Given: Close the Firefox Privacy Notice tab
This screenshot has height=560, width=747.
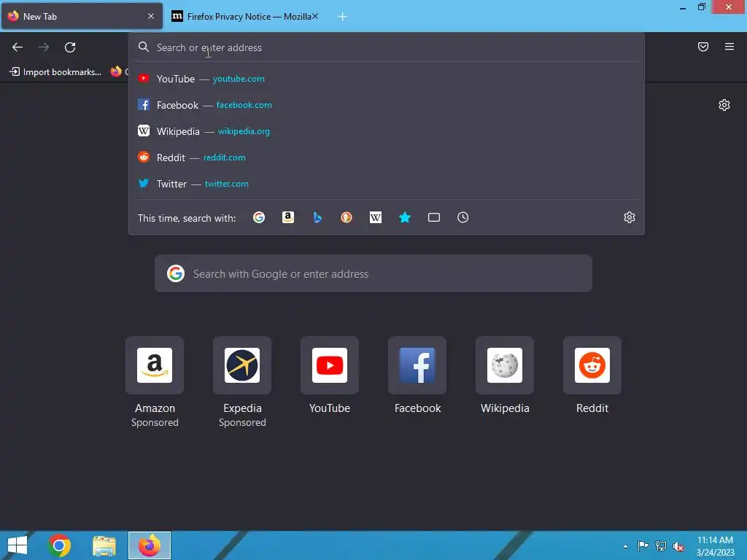Looking at the screenshot, I should pos(315,16).
